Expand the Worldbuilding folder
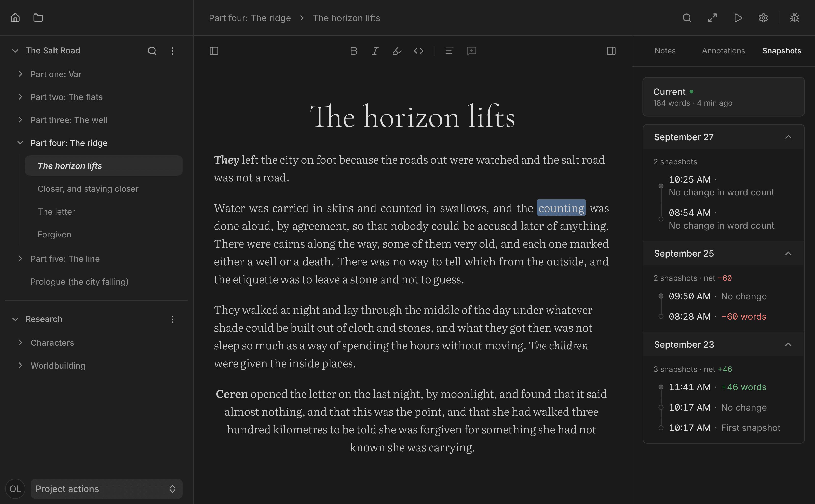 point(20,366)
